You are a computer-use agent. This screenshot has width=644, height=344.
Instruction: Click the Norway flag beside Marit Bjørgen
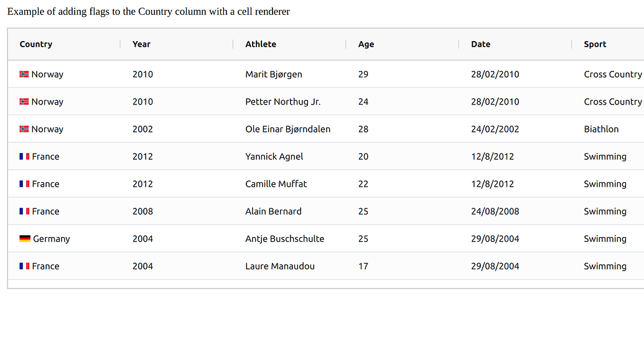coord(24,74)
